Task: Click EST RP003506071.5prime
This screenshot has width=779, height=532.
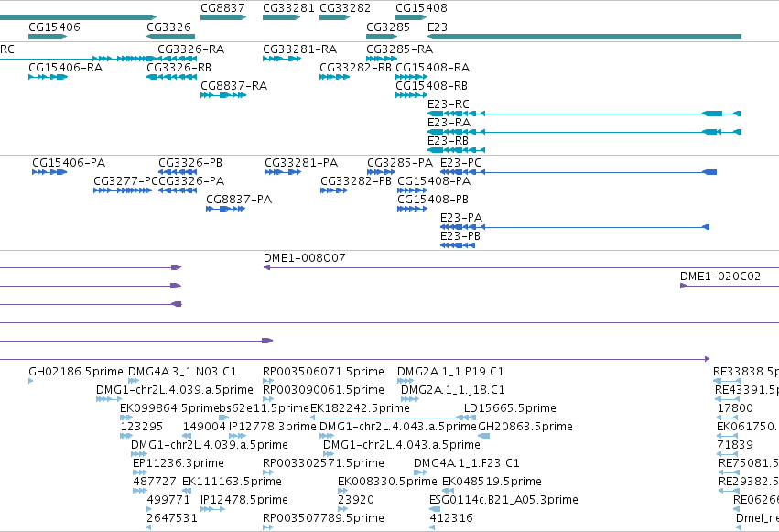Action: click(268, 381)
